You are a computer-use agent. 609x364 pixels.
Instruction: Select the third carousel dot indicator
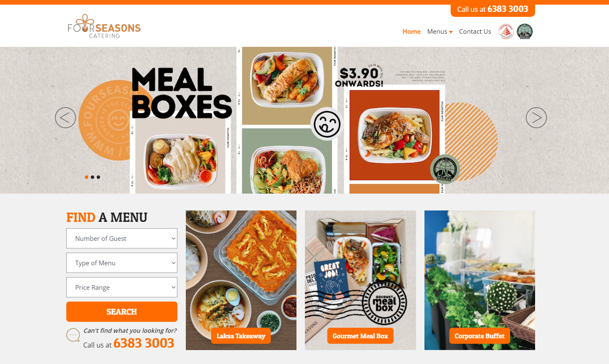point(98,177)
